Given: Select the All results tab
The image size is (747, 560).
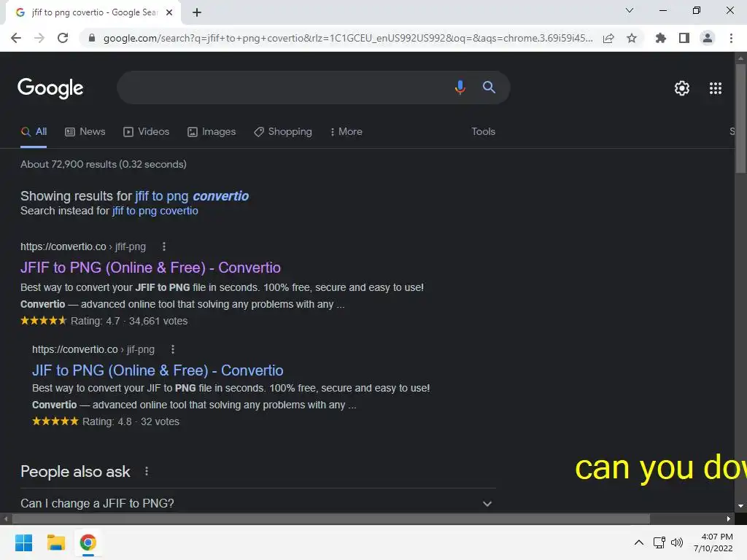Looking at the screenshot, I should pos(34,132).
